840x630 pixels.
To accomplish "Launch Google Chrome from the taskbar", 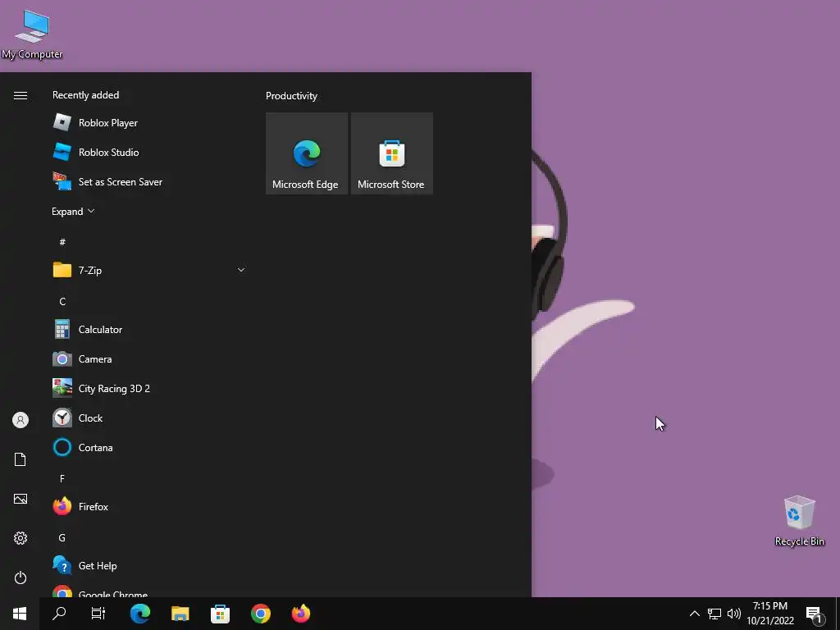I will [261, 614].
